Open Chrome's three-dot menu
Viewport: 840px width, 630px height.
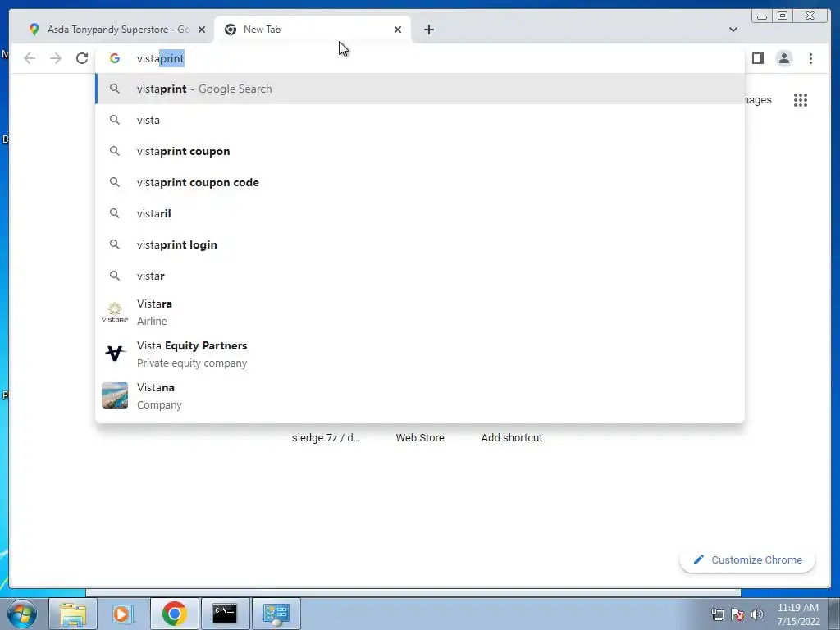coord(810,58)
